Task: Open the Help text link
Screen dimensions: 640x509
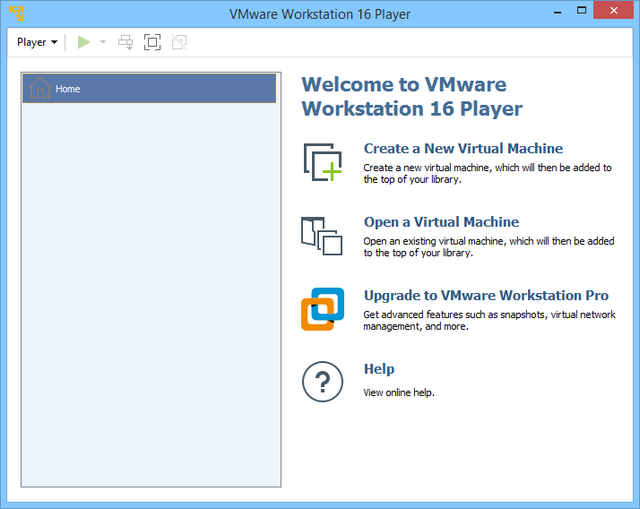Action: click(379, 369)
